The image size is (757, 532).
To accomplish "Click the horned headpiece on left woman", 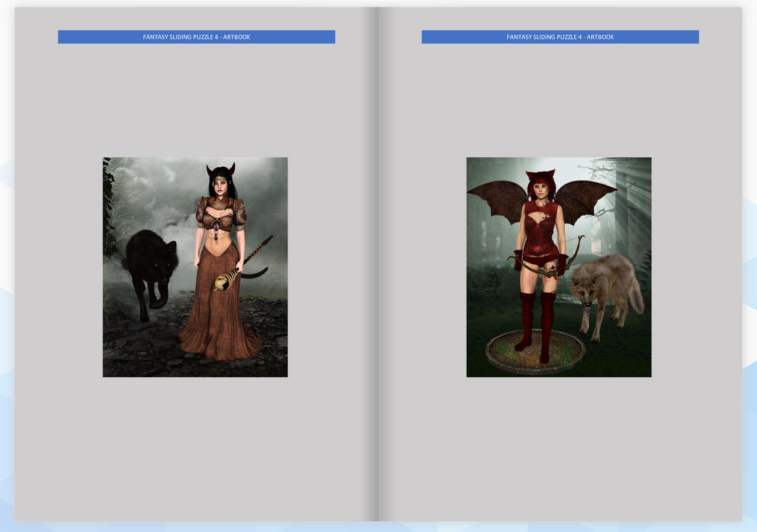I will pyautogui.click(x=221, y=171).
